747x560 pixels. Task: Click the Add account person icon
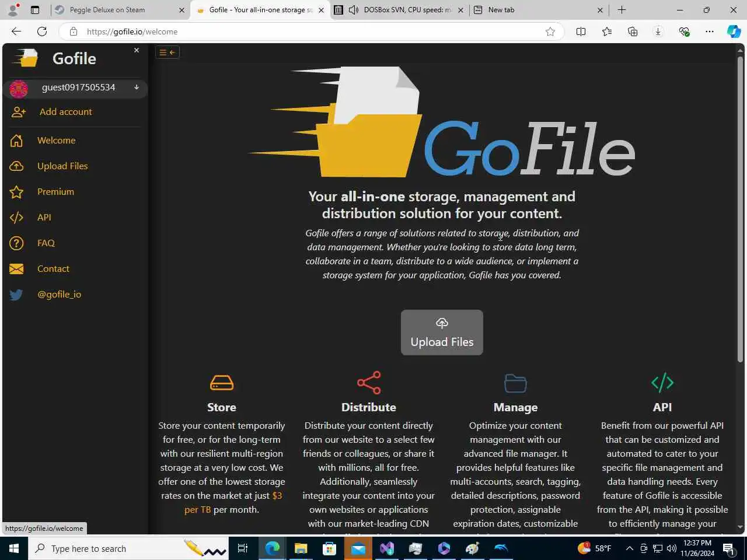[x=19, y=112]
